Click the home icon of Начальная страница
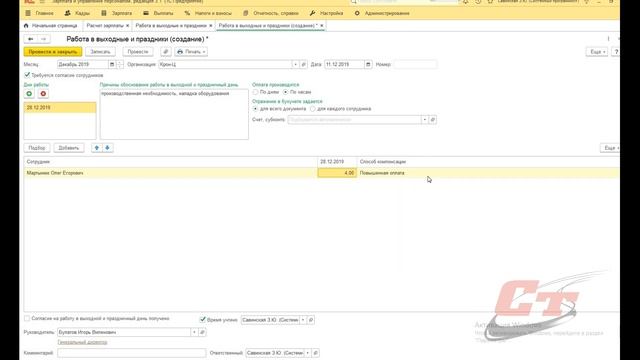Image resolution: width=640 pixels, height=360 pixels. (x=26, y=26)
